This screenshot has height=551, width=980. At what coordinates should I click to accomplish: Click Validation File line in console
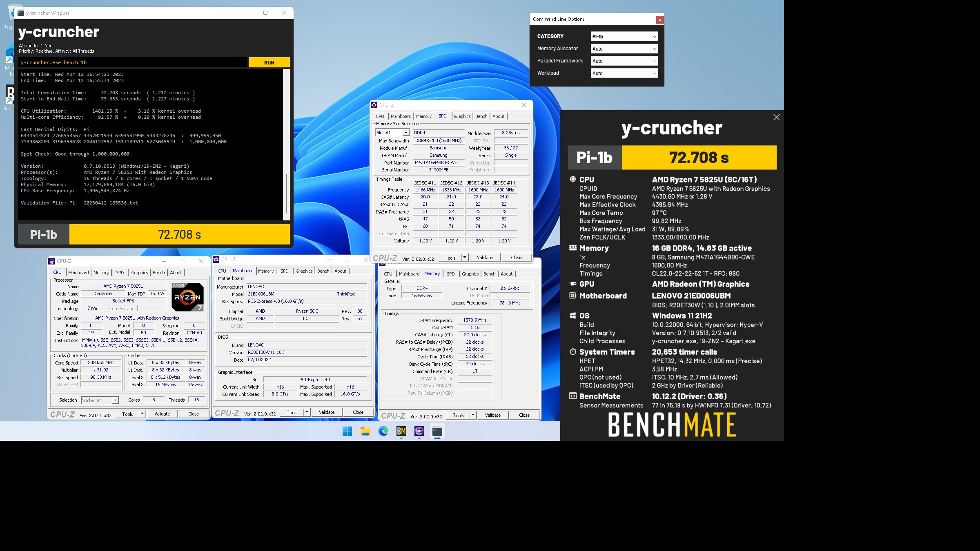click(79, 203)
